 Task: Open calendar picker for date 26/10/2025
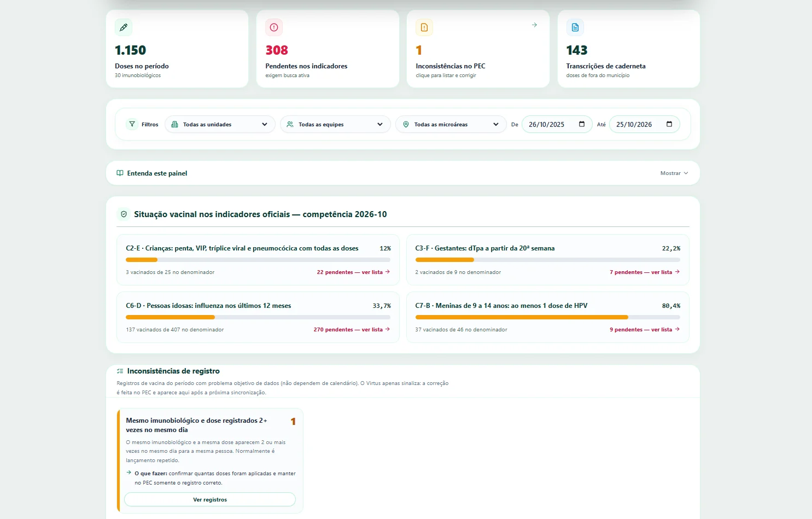(x=582, y=124)
